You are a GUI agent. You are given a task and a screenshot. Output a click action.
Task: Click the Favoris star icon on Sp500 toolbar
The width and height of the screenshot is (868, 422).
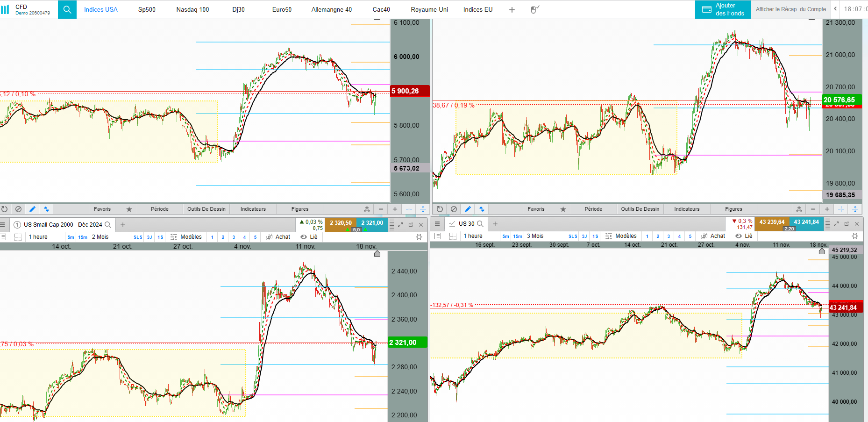click(129, 209)
